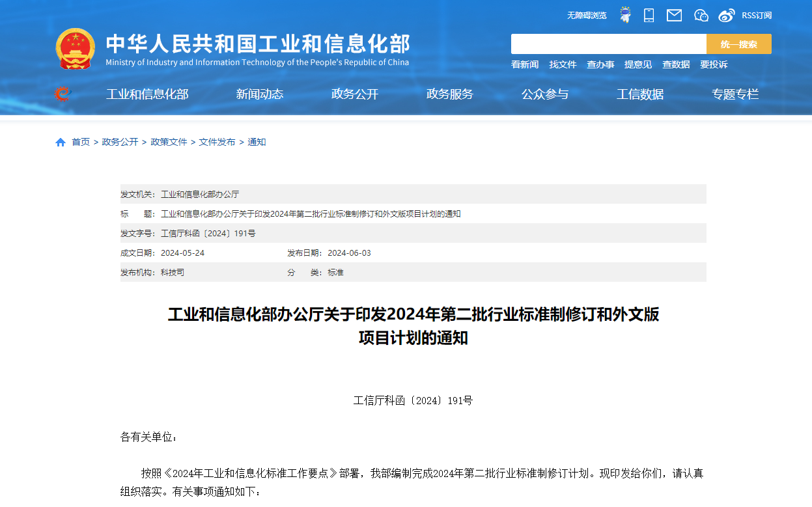Click 查数据 quick link
812x507 pixels.
[676, 64]
